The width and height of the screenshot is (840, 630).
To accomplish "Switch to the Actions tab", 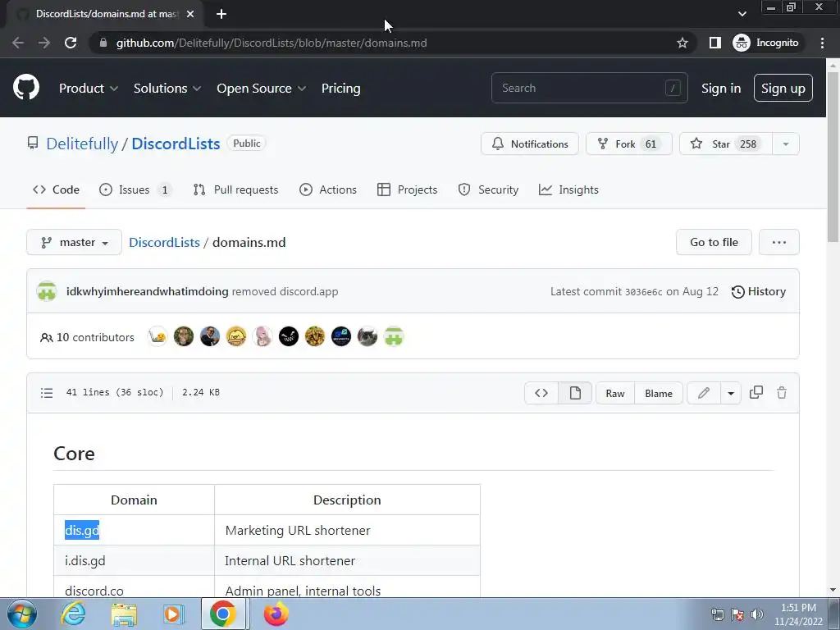I will (x=328, y=189).
